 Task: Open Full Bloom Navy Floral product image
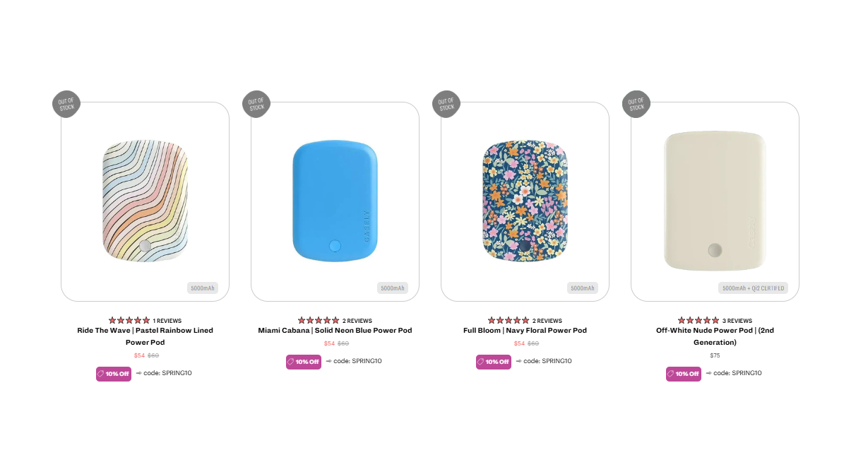[x=525, y=201]
